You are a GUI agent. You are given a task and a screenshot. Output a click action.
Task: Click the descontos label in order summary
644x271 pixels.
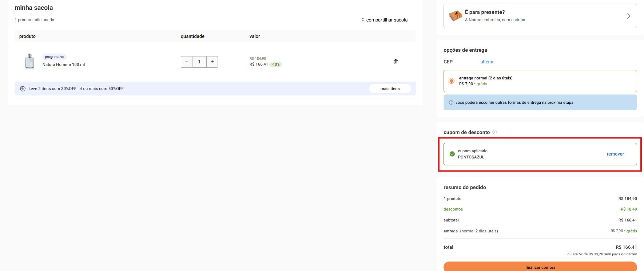click(453, 209)
